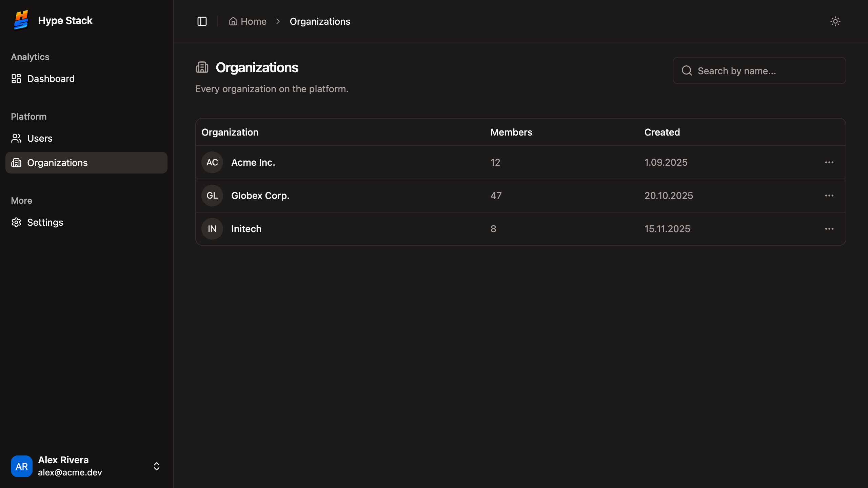This screenshot has height=488, width=868.
Task: Click the search magnifier icon
Action: pos(687,70)
